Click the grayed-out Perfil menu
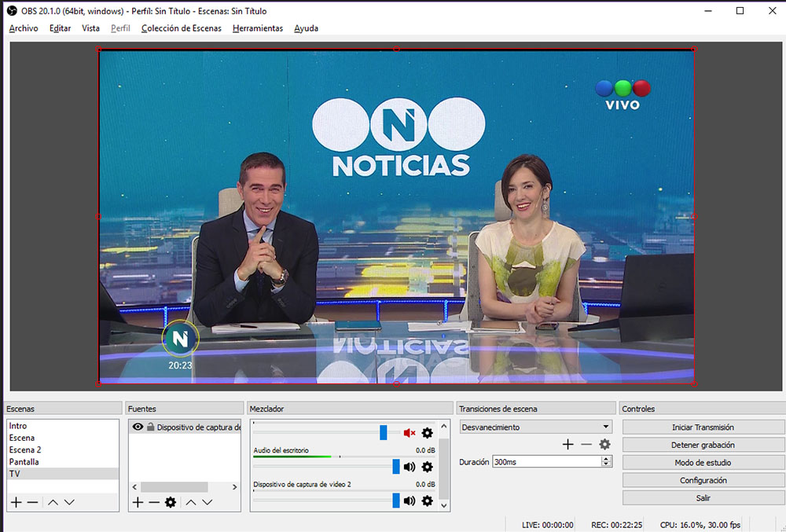Screen dimensions: 786x532 (120, 28)
